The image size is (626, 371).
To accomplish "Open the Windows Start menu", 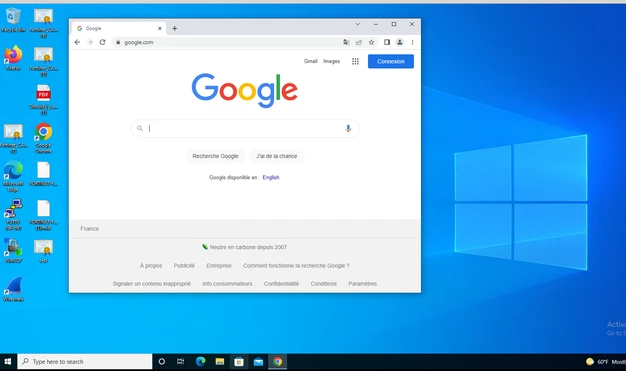I will click(x=8, y=362).
